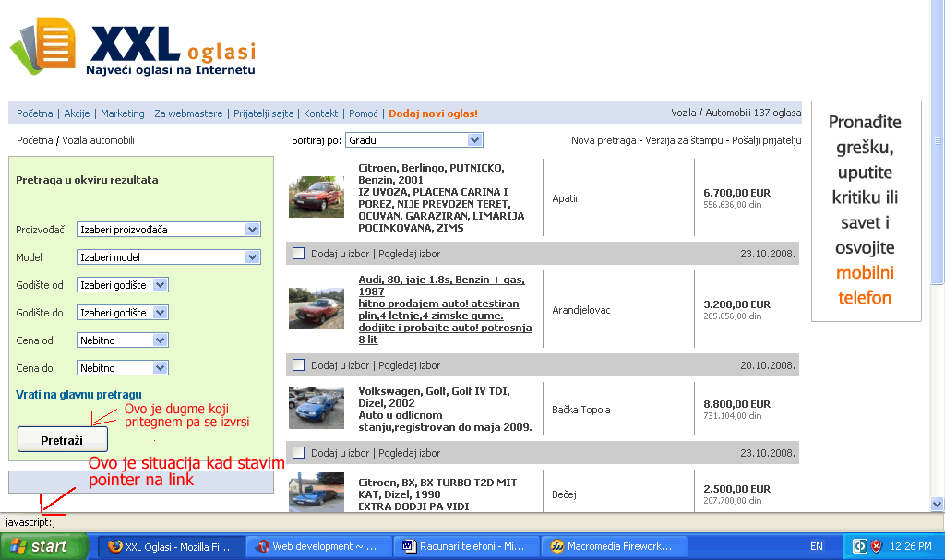945x560 pixels.
Task: Click the Bečej city cell
Action: pos(564,494)
